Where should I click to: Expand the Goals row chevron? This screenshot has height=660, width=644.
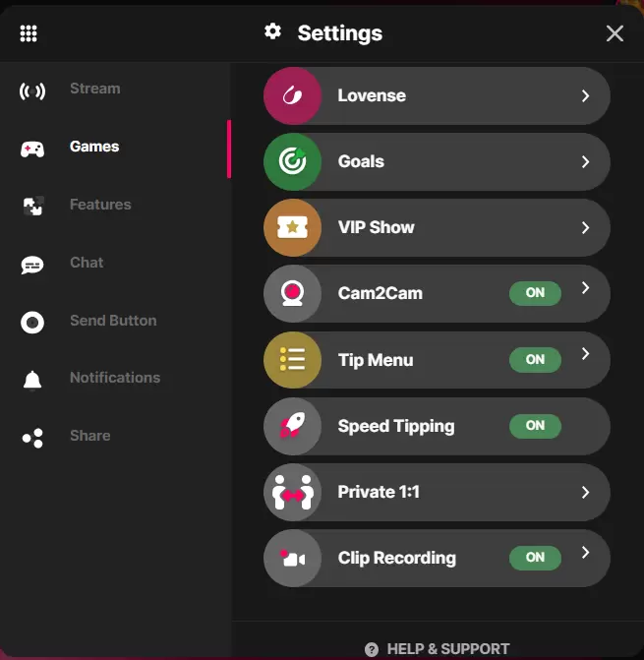(x=585, y=161)
